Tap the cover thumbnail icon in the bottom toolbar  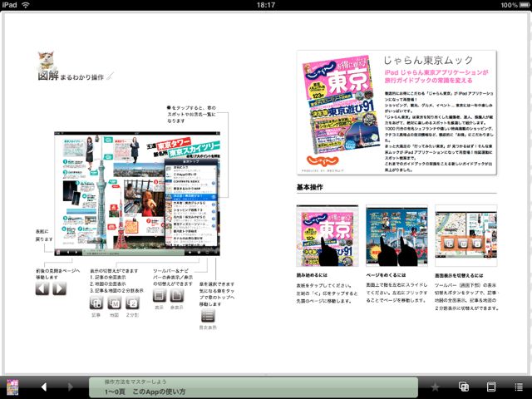pos(12,387)
